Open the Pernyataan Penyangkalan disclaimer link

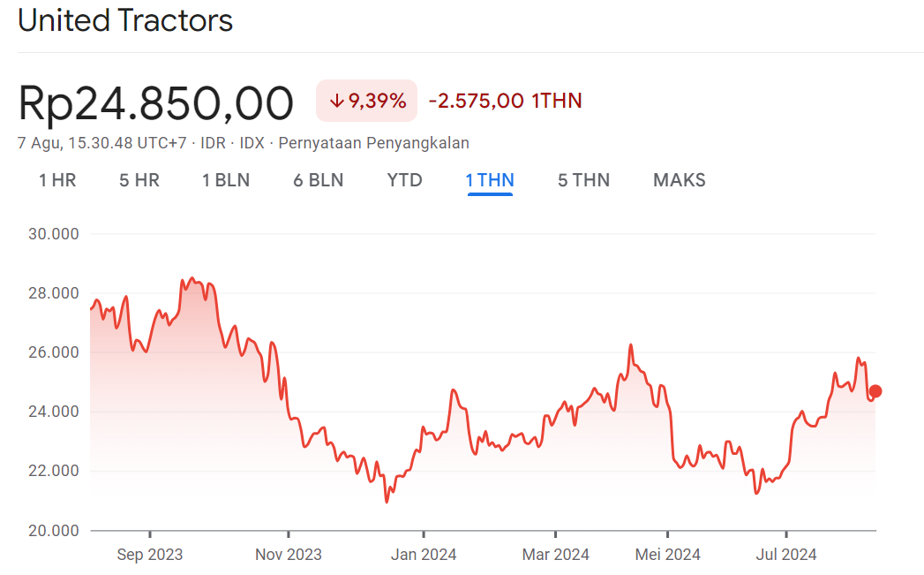pos(372,142)
